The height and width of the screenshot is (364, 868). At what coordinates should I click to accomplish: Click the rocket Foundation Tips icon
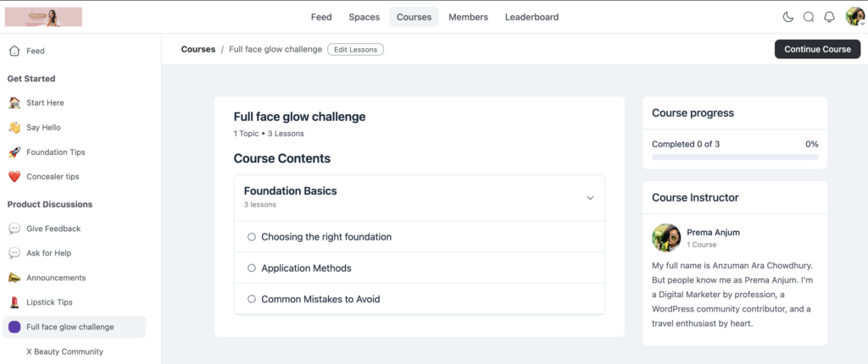point(14,152)
